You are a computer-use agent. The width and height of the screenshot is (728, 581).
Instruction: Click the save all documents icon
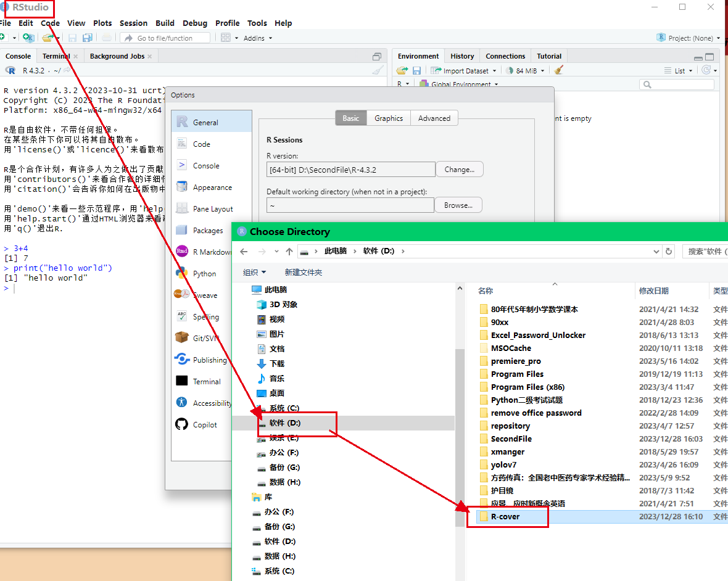tap(87, 38)
